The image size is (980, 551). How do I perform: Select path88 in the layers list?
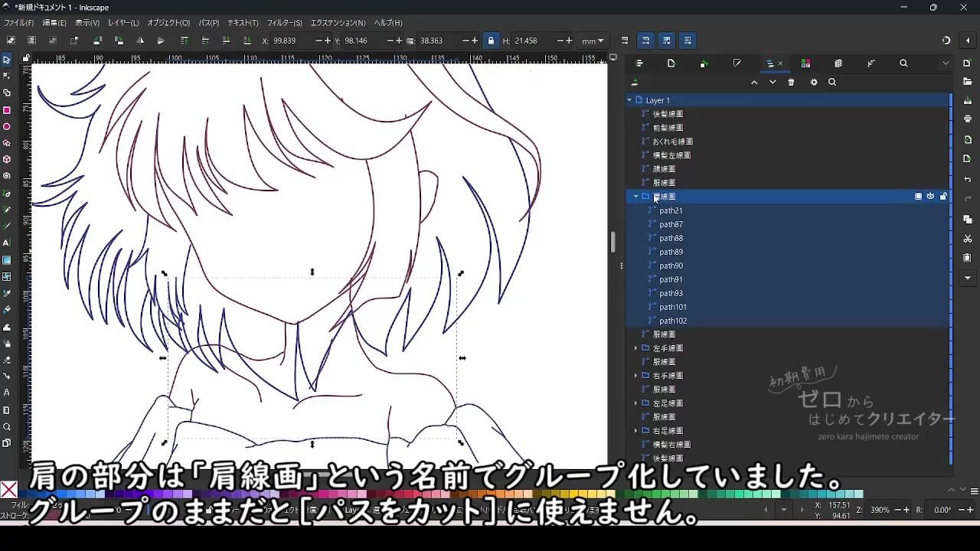click(671, 238)
